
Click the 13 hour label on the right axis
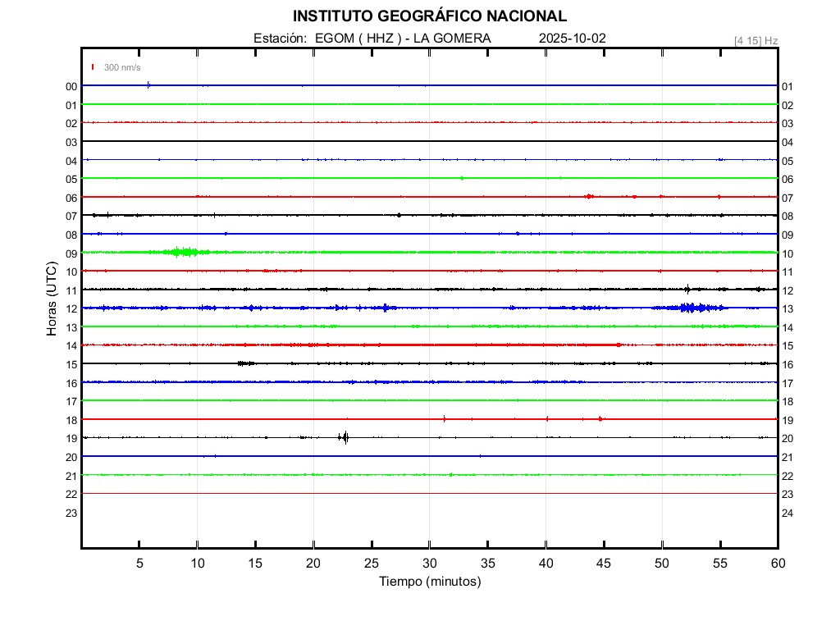point(787,309)
